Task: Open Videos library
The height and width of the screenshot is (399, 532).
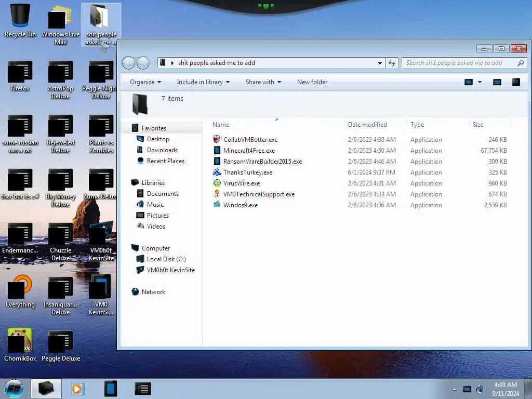Action: [x=156, y=226]
